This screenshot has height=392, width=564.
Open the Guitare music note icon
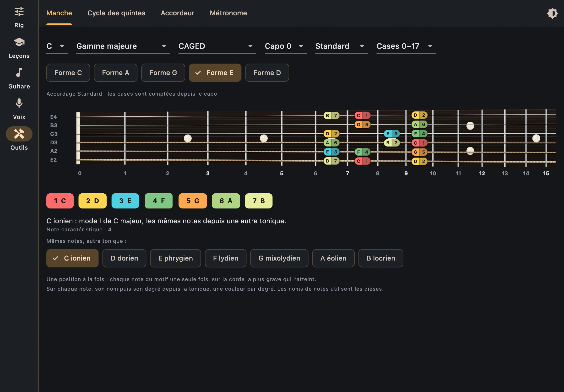19,73
